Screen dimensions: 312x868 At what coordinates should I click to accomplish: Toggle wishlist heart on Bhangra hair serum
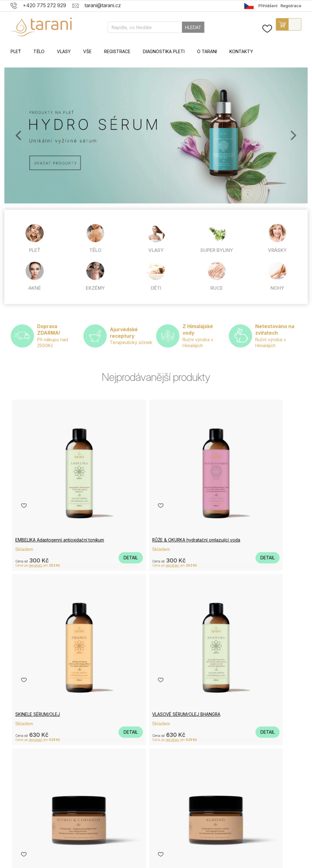pyautogui.click(x=161, y=680)
